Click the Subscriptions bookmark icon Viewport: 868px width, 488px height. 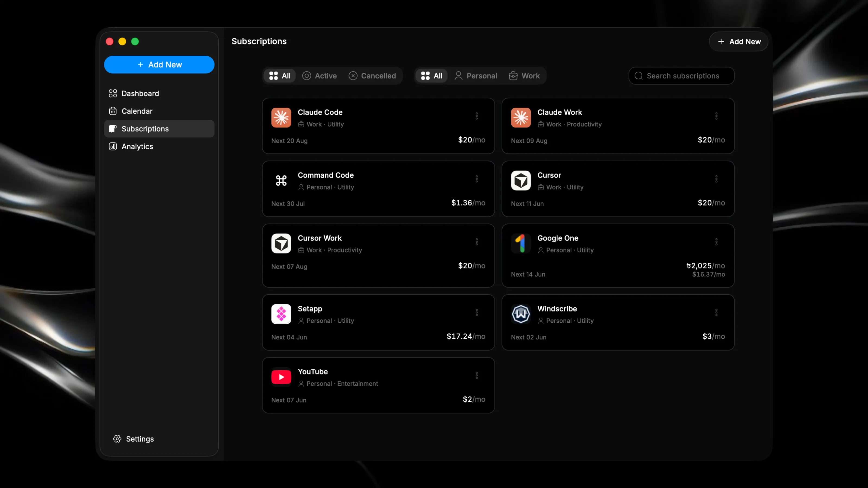click(x=113, y=129)
